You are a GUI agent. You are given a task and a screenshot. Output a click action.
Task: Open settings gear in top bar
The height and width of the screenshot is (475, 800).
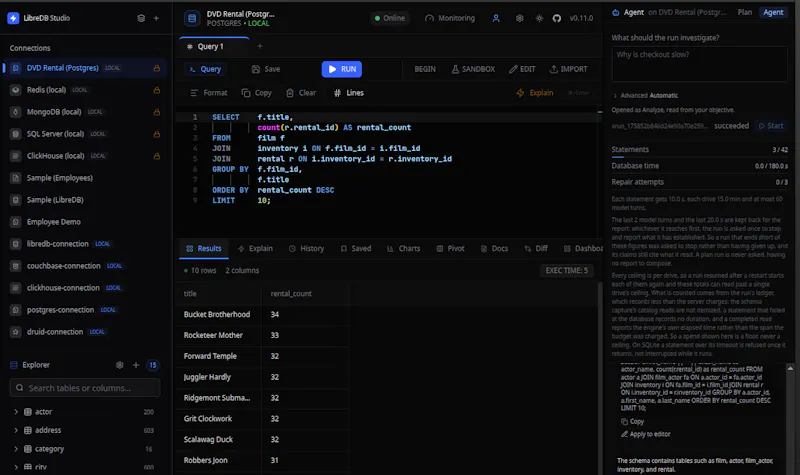coord(519,18)
